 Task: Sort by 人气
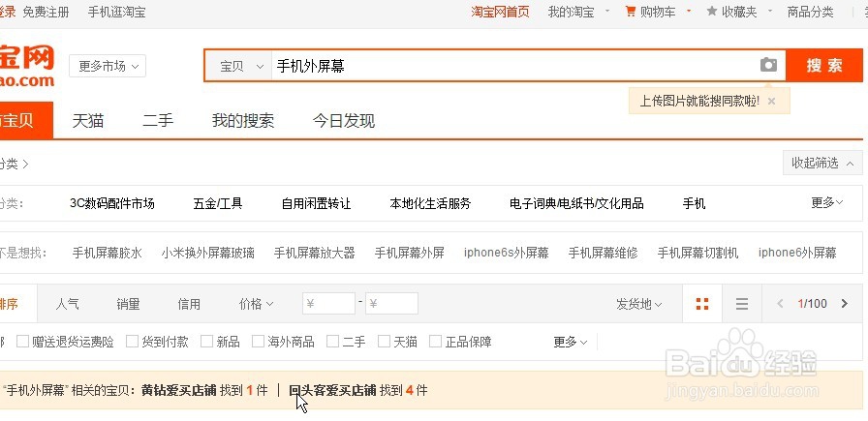(x=67, y=304)
